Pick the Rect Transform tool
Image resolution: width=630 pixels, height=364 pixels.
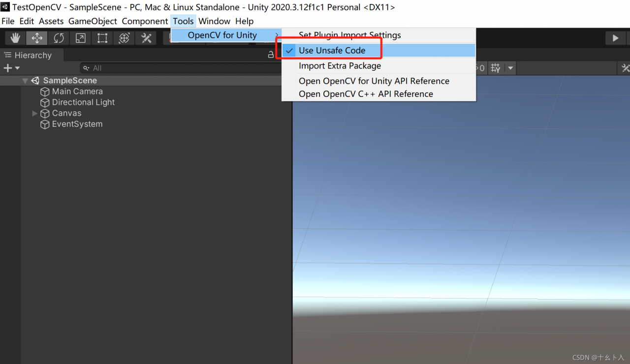click(x=102, y=38)
